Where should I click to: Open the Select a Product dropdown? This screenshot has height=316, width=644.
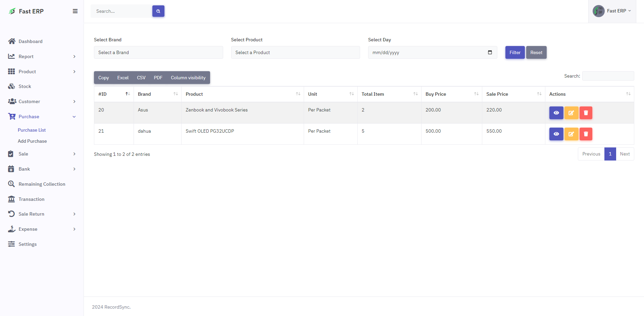(x=295, y=52)
